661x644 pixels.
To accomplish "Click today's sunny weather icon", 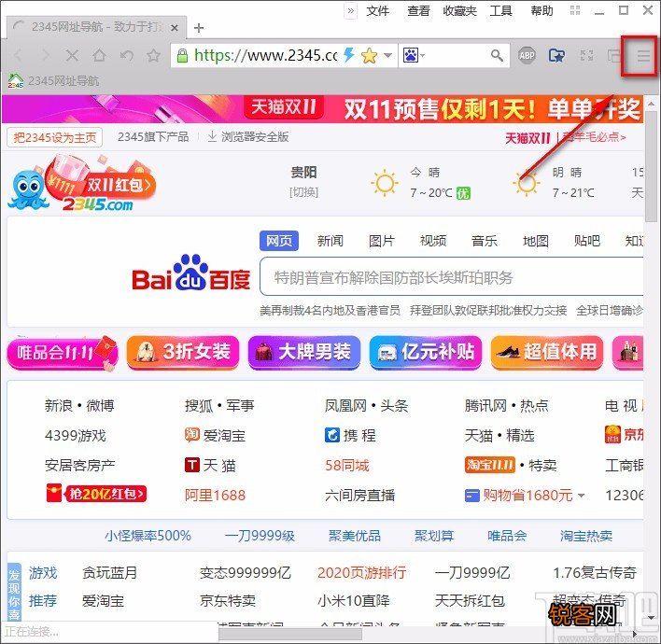I will tap(385, 183).
